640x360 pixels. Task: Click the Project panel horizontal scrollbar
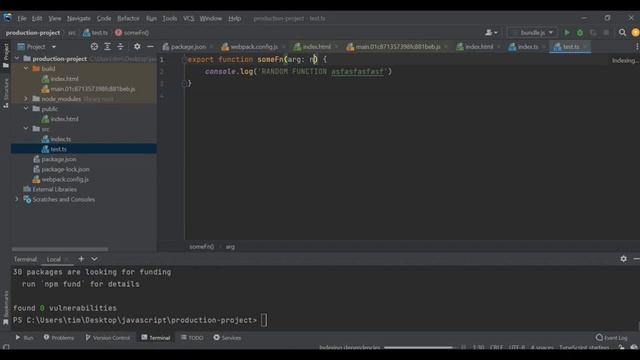[x=60, y=249]
